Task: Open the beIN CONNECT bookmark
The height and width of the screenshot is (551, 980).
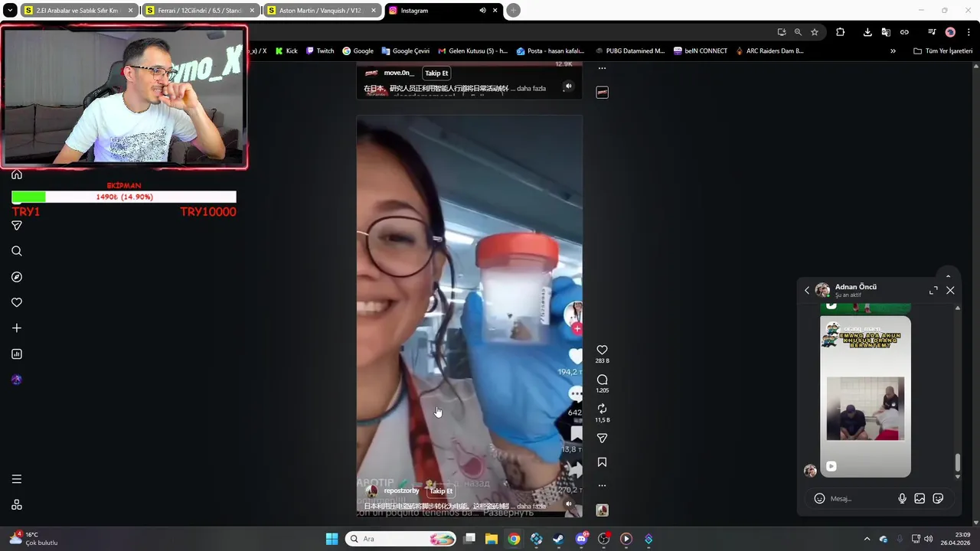Action: click(x=701, y=51)
